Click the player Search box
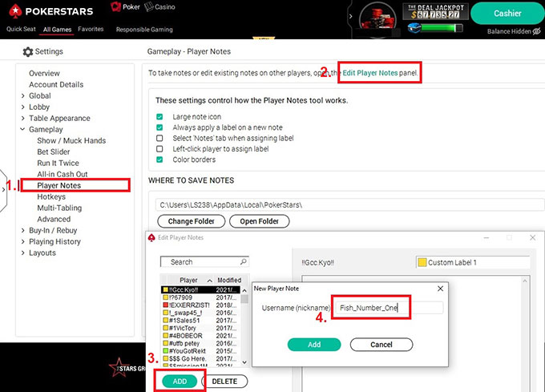Image resolution: width=545 pixels, height=392 pixels. pos(204,261)
